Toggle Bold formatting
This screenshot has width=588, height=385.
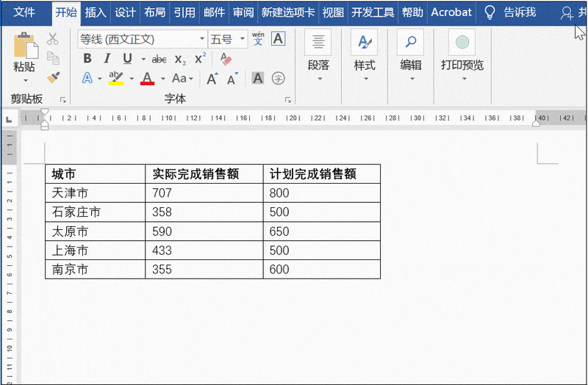(x=87, y=59)
